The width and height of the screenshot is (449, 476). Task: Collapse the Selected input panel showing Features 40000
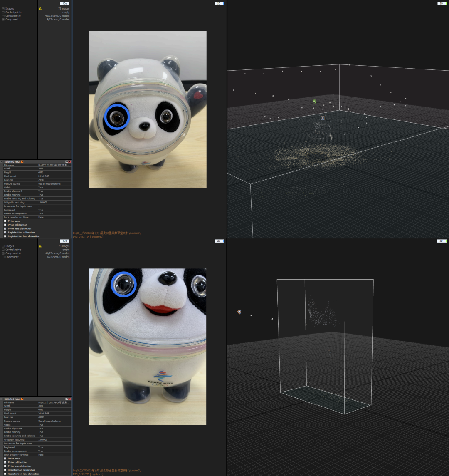pyautogui.click(x=2, y=399)
